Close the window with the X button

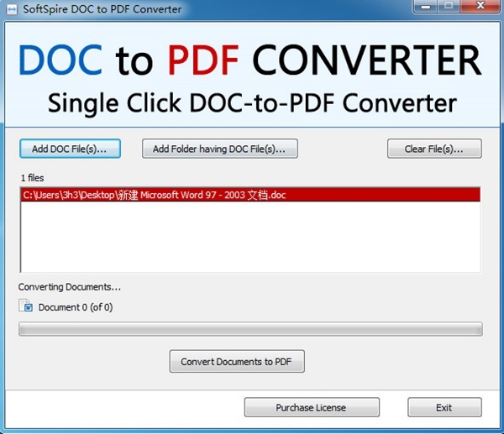480,6
